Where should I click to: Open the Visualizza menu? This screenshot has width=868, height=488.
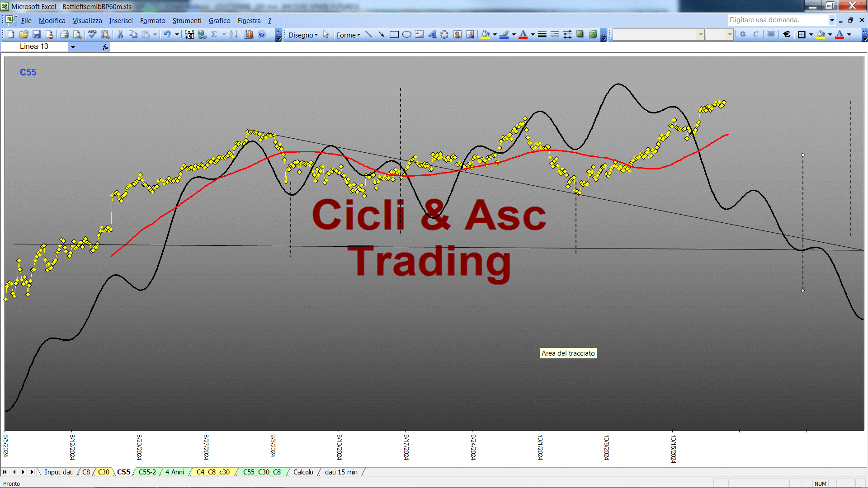[87, 20]
